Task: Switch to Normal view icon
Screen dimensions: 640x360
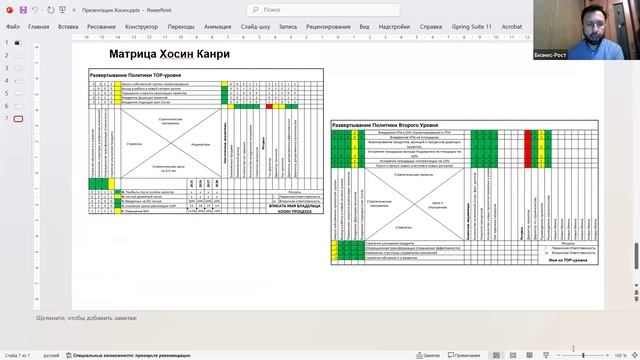Action: 496,356
